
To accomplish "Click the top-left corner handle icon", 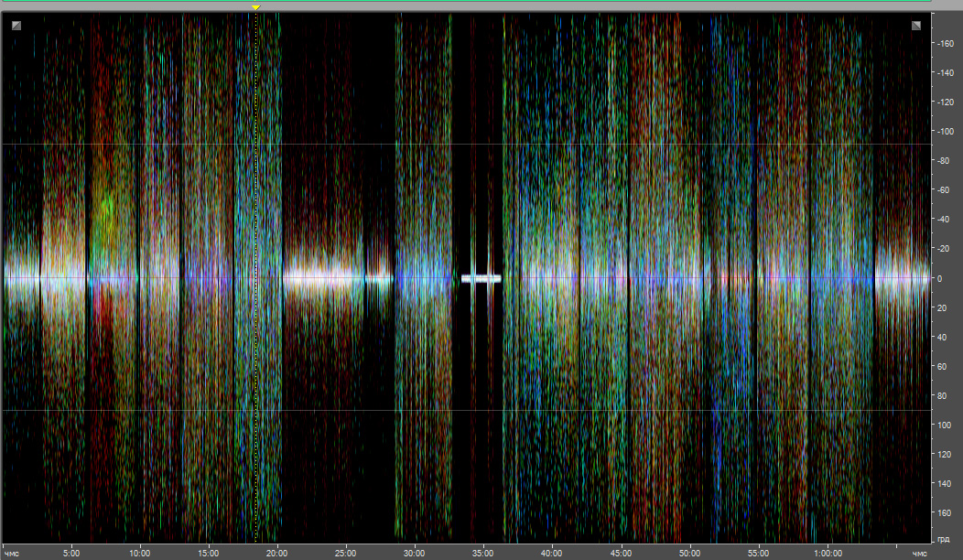I will click(x=16, y=26).
